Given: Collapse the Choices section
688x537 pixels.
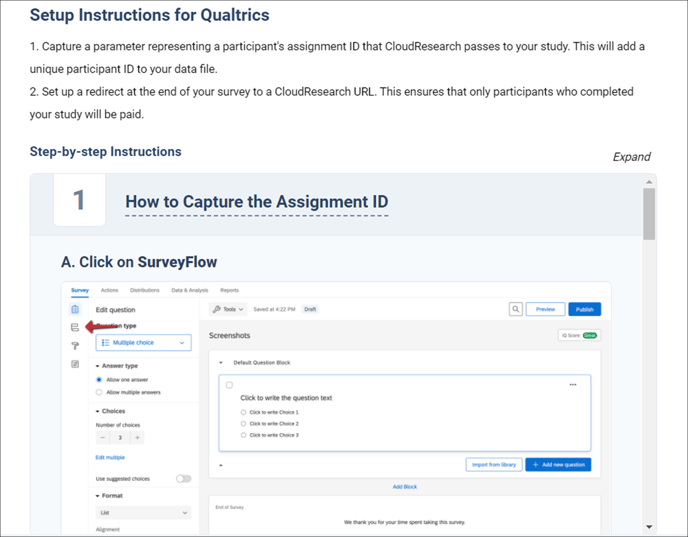Looking at the screenshot, I should (97, 411).
